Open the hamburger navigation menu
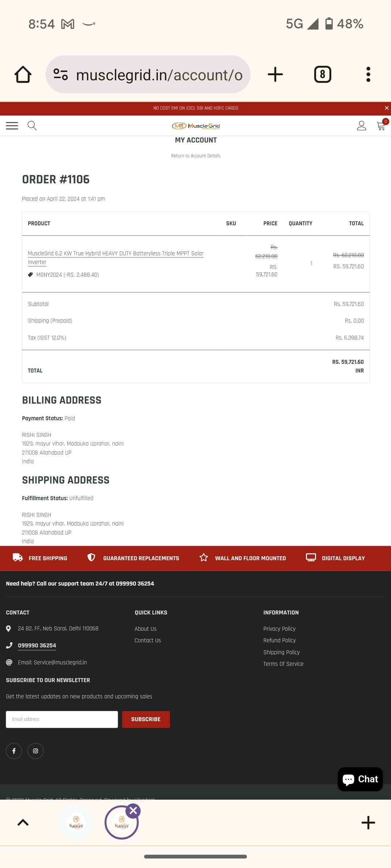 coord(12,125)
